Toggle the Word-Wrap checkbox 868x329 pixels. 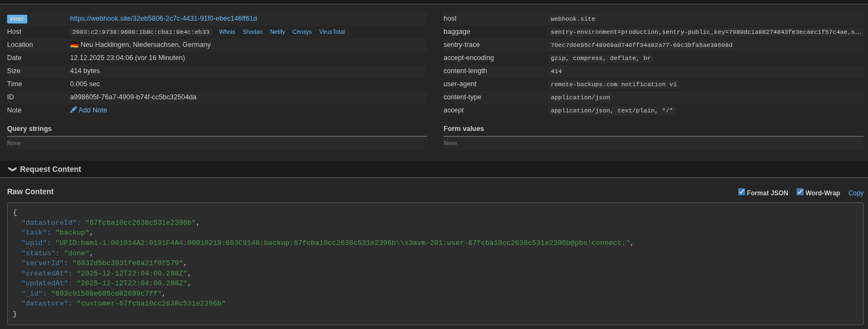click(x=800, y=192)
